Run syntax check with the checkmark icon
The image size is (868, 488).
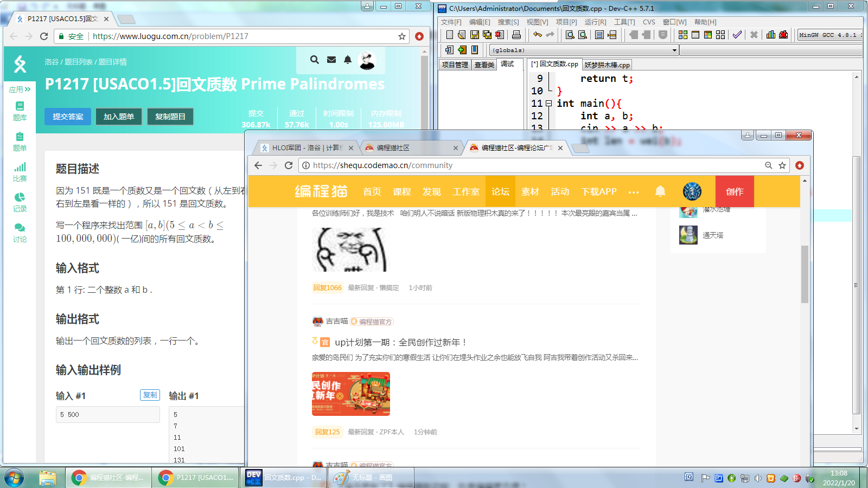pyautogui.click(x=737, y=35)
